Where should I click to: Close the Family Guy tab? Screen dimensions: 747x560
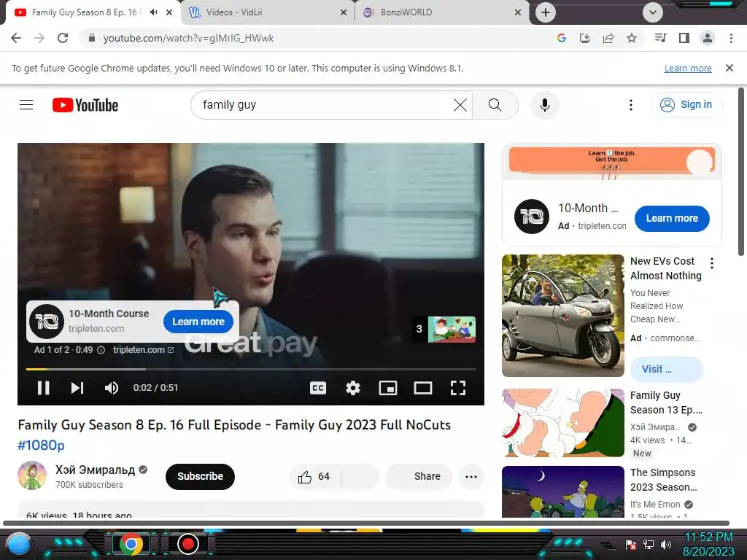169,12
